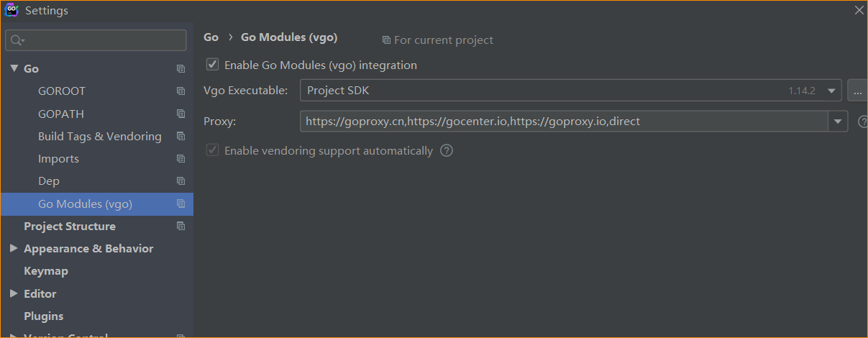
Task: Expand the Appearance & Behavior section
Action: (14, 249)
